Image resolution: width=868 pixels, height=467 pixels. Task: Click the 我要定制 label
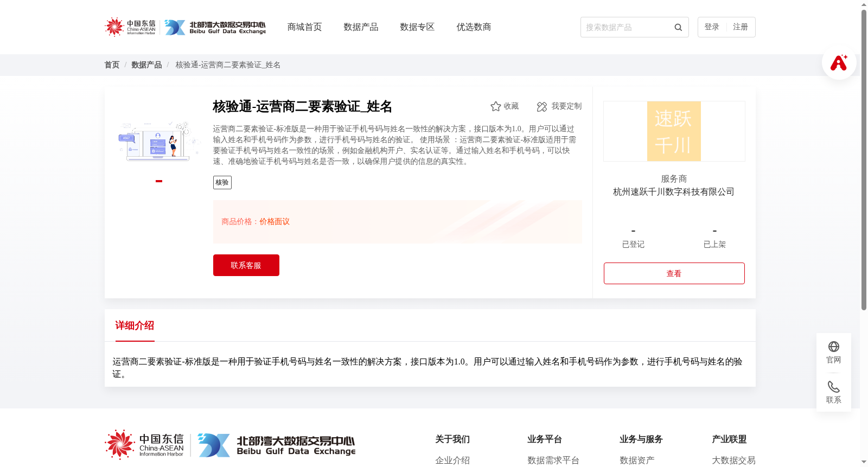[x=566, y=106]
